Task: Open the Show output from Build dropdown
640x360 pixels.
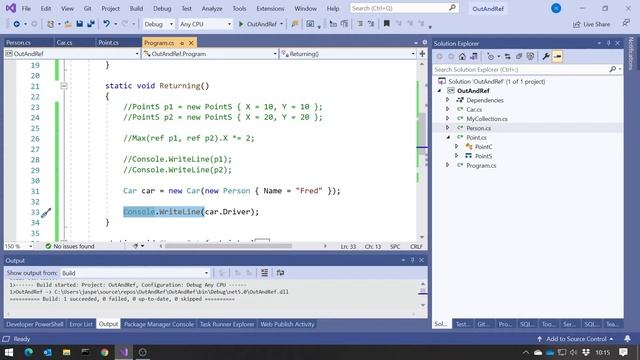Action: click(135, 273)
